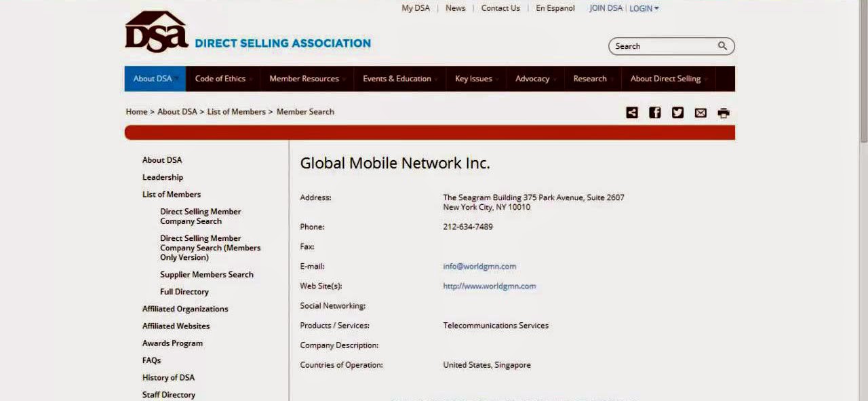Open Affiliated Websites
The height and width of the screenshot is (401, 868).
point(176,326)
